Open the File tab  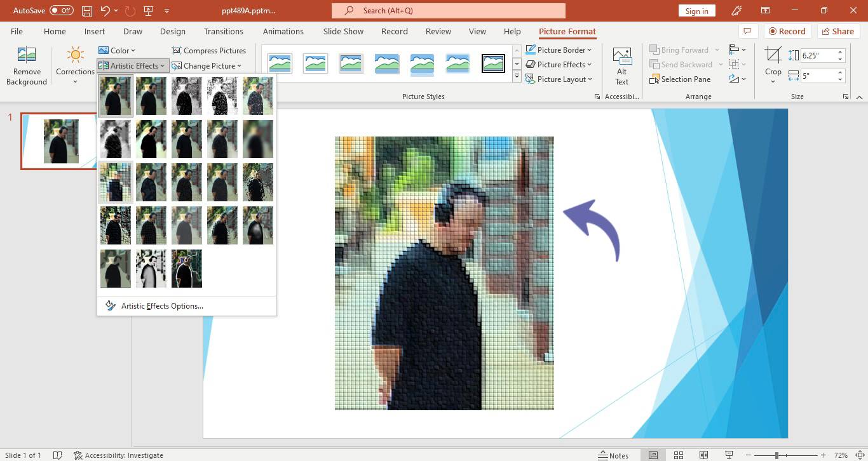click(x=17, y=31)
